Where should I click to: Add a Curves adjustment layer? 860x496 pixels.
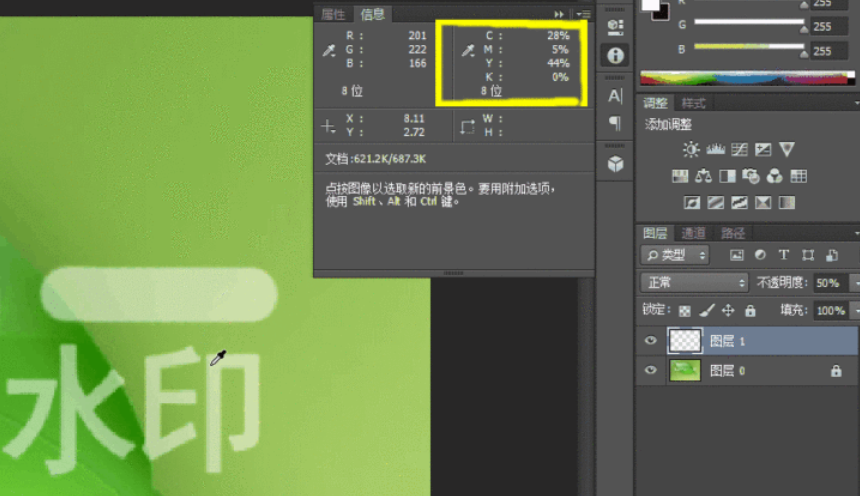click(x=739, y=149)
